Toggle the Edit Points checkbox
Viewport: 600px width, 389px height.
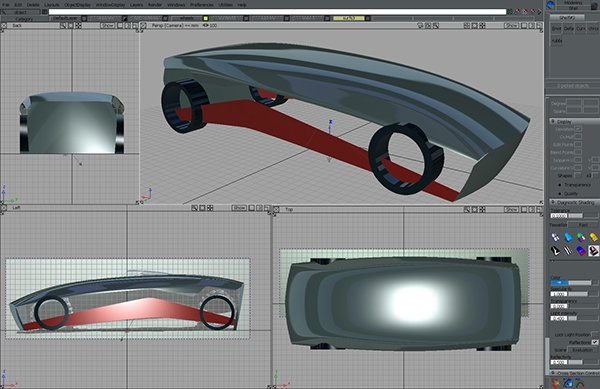578,145
